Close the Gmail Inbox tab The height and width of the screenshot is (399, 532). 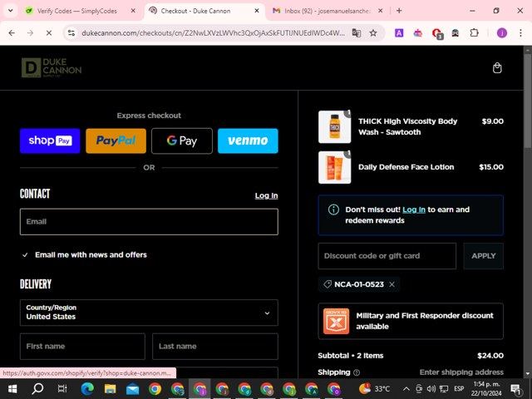381,11
